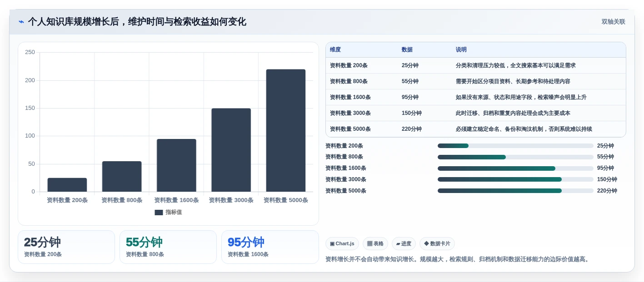Image resolution: width=644 pixels, height=282 pixels.
Task: Click the 55分钟 progress bar
Action: (515, 157)
